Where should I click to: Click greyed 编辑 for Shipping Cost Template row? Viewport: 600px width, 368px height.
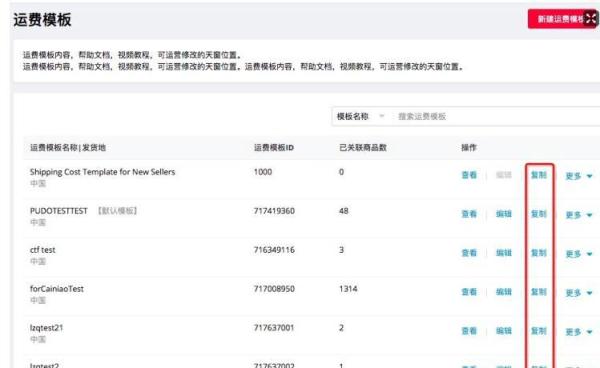pyautogui.click(x=504, y=175)
